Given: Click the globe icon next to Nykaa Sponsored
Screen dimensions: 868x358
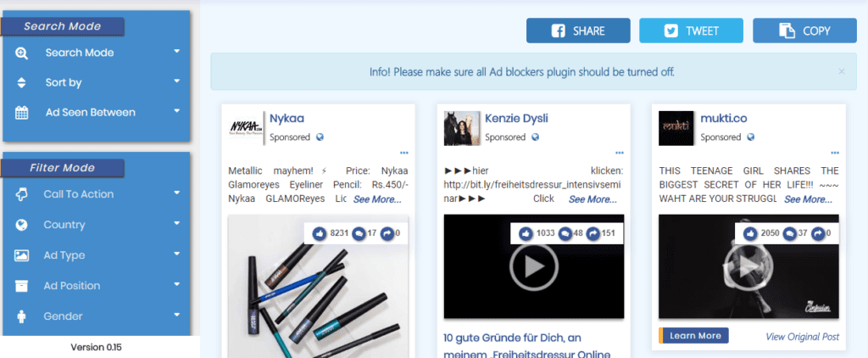Looking at the screenshot, I should point(320,137).
